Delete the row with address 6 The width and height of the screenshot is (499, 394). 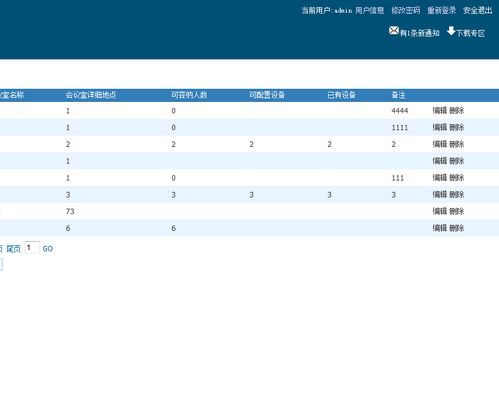tap(457, 228)
